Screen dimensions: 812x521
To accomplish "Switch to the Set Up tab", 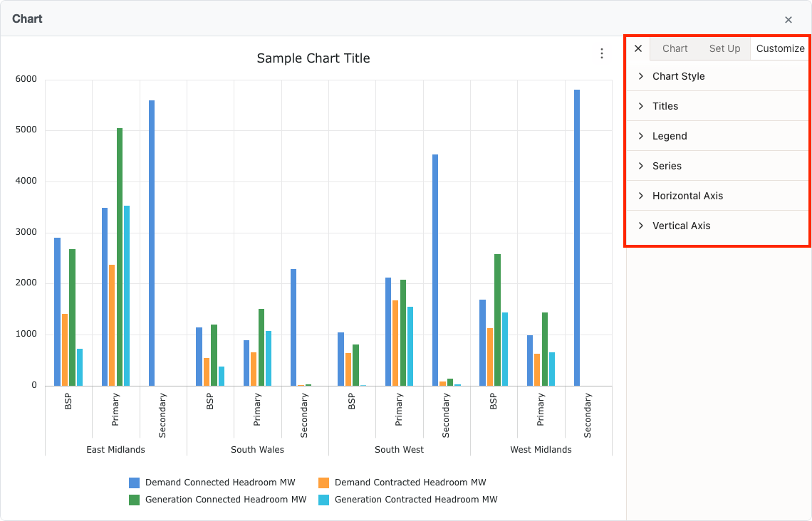I will [724, 48].
